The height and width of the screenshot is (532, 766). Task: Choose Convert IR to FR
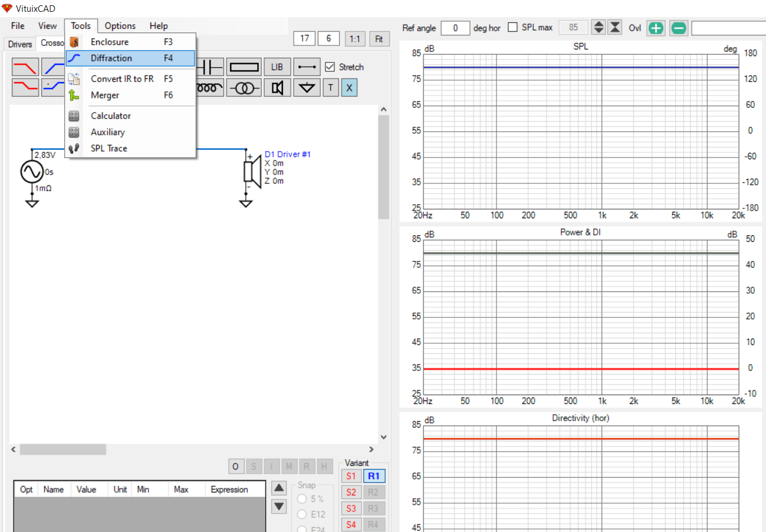click(130, 78)
